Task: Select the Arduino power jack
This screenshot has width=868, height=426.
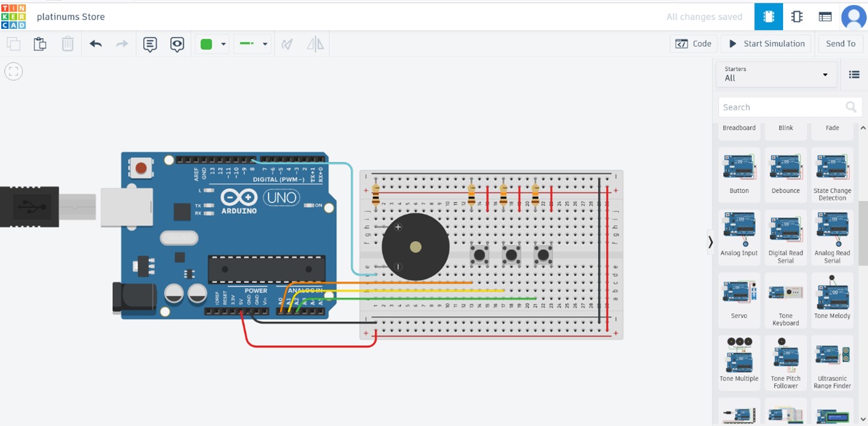Action: tap(133, 299)
